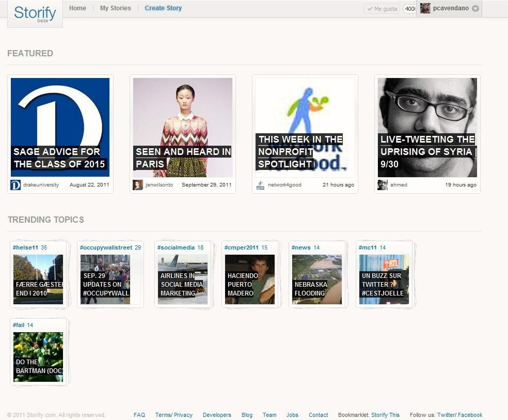Click the Storify beta logo
The image size is (508, 420).
[x=35, y=13]
